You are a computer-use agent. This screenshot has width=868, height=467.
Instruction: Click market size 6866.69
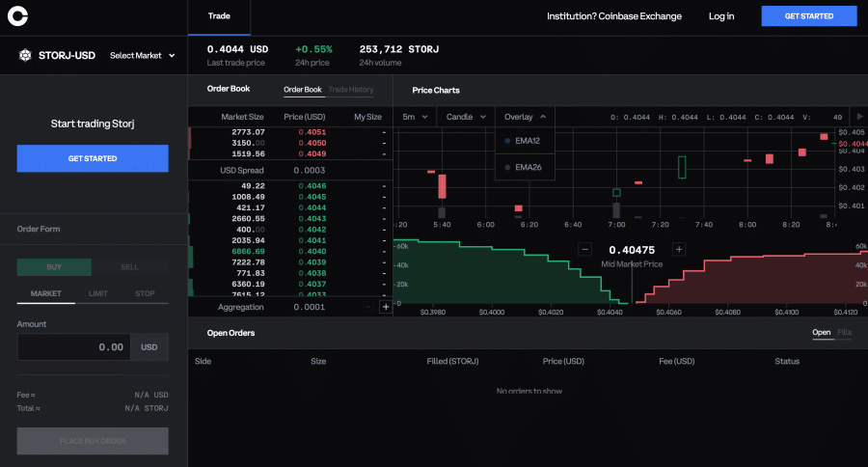248,252
